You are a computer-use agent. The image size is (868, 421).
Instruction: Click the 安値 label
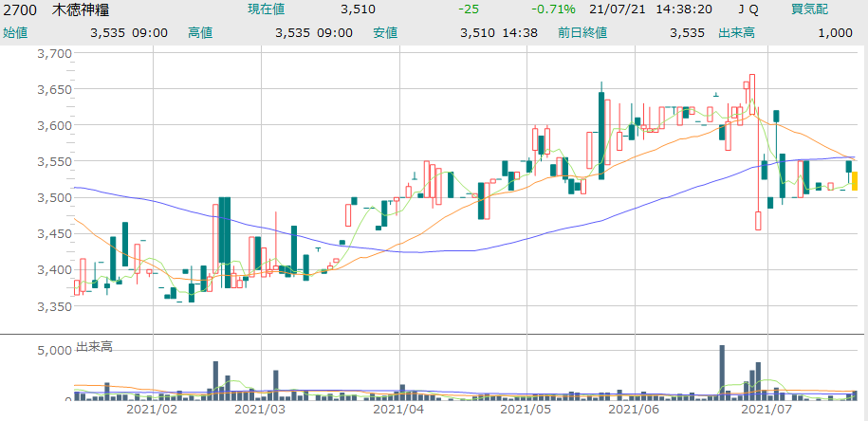click(x=384, y=32)
